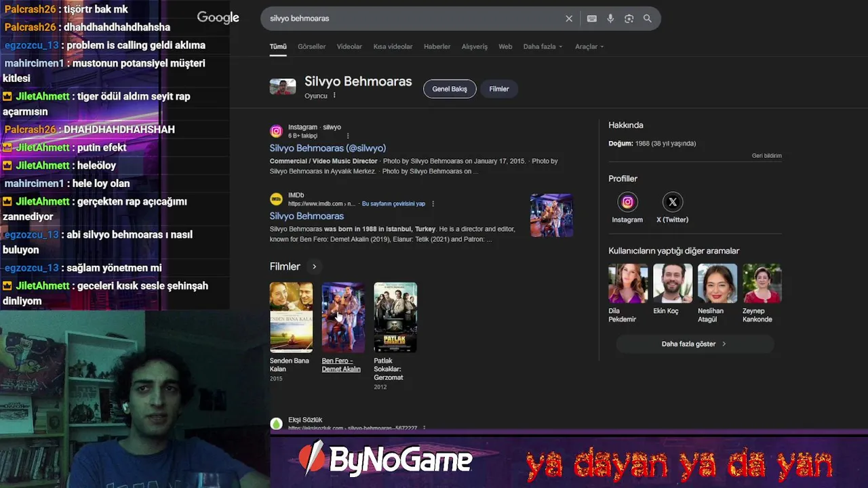Image resolution: width=868 pixels, height=488 pixels.
Task: Click the IMDb result thumbnail image
Action: click(551, 216)
